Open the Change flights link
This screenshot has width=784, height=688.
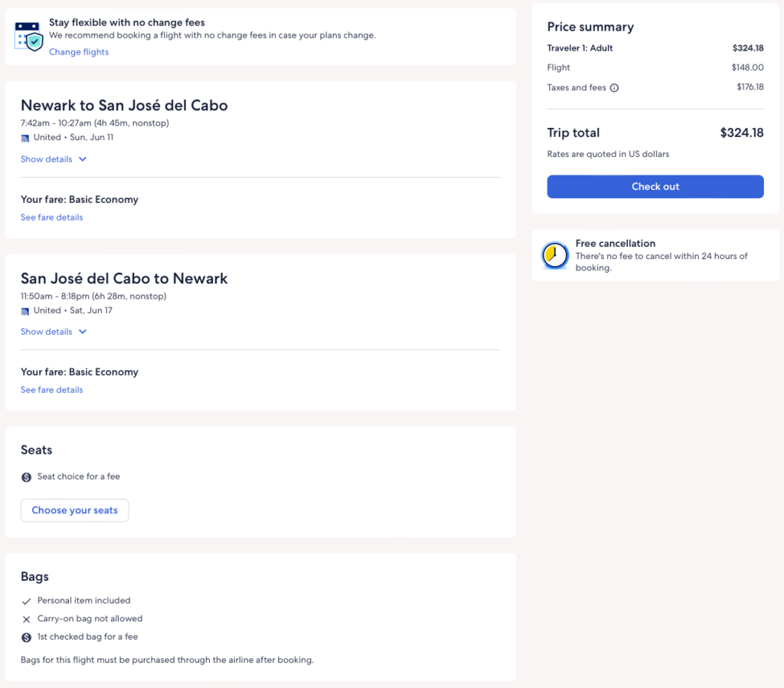point(79,52)
